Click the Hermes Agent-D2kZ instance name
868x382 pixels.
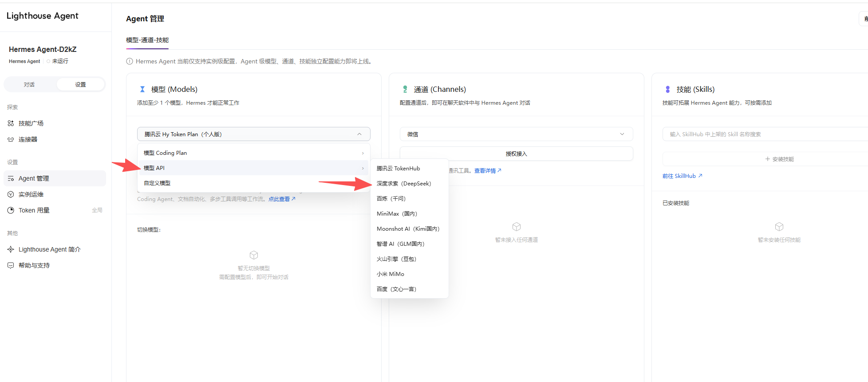coord(43,49)
